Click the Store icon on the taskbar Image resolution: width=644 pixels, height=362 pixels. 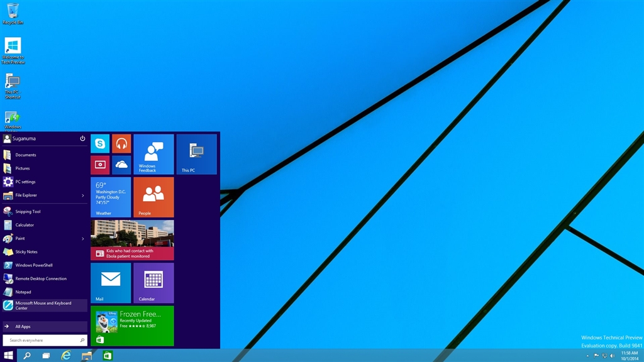click(x=108, y=356)
